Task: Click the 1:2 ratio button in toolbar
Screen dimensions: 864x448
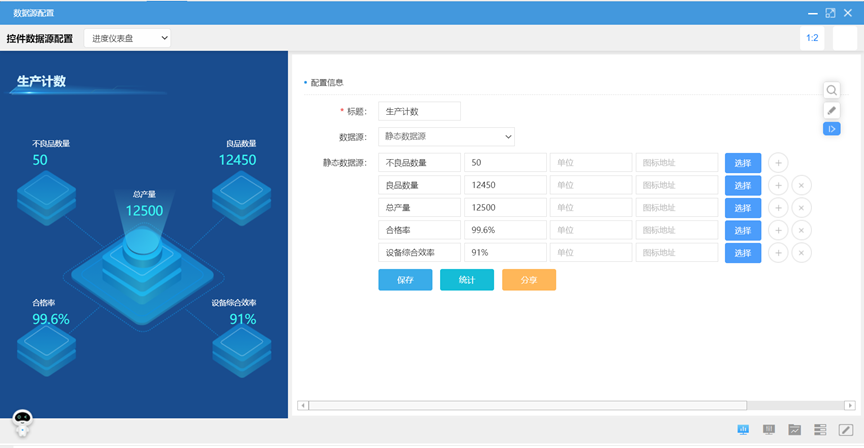Action: click(x=812, y=38)
